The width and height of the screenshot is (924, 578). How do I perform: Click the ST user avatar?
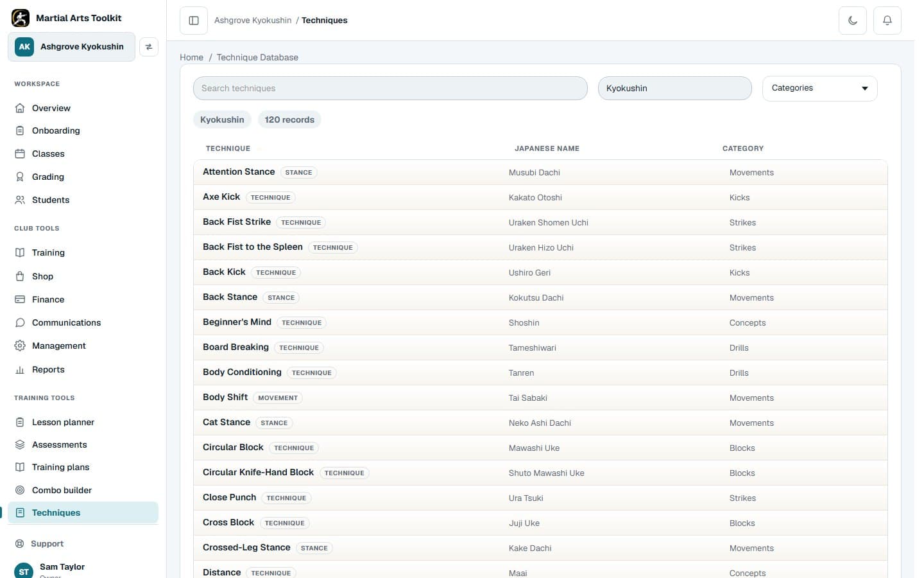(24, 571)
